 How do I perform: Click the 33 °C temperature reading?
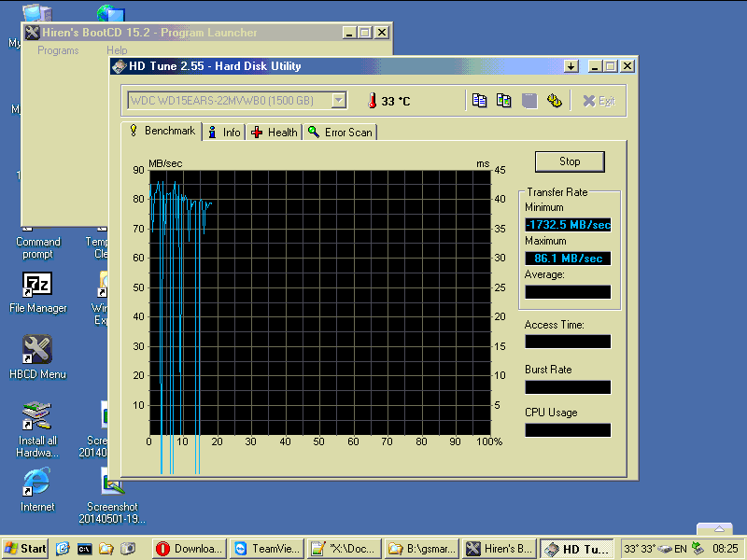(x=395, y=101)
